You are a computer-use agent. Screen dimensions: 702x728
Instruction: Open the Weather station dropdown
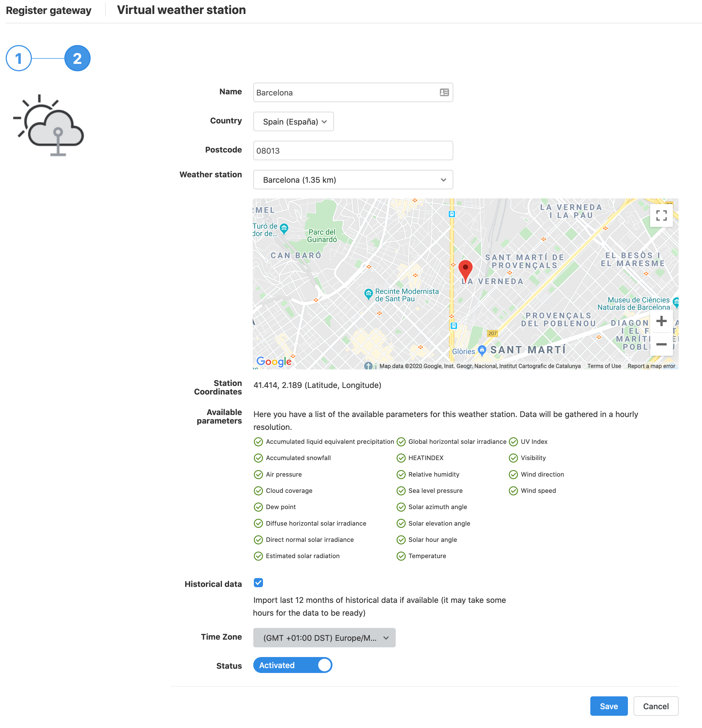point(353,180)
